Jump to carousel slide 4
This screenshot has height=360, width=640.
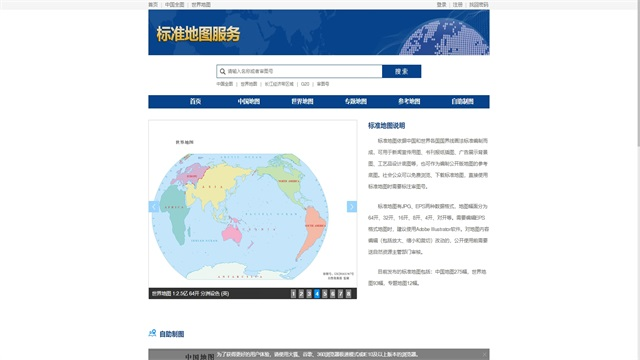click(317, 293)
